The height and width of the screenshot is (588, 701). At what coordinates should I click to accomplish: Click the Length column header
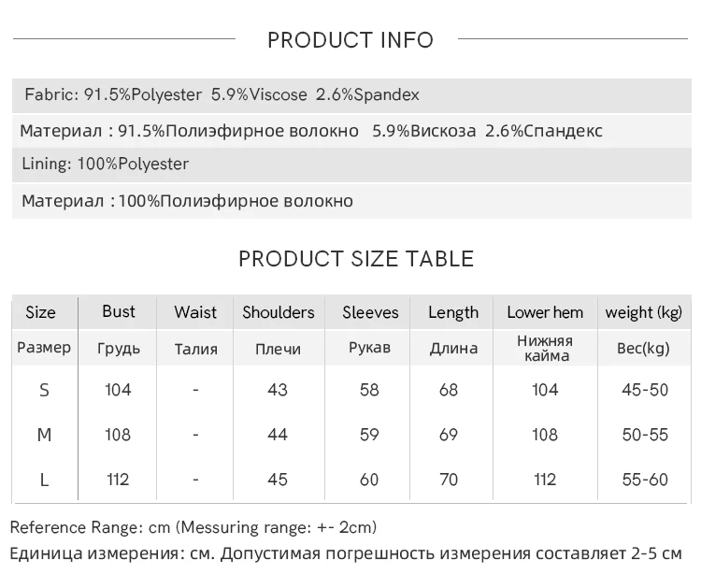click(453, 312)
